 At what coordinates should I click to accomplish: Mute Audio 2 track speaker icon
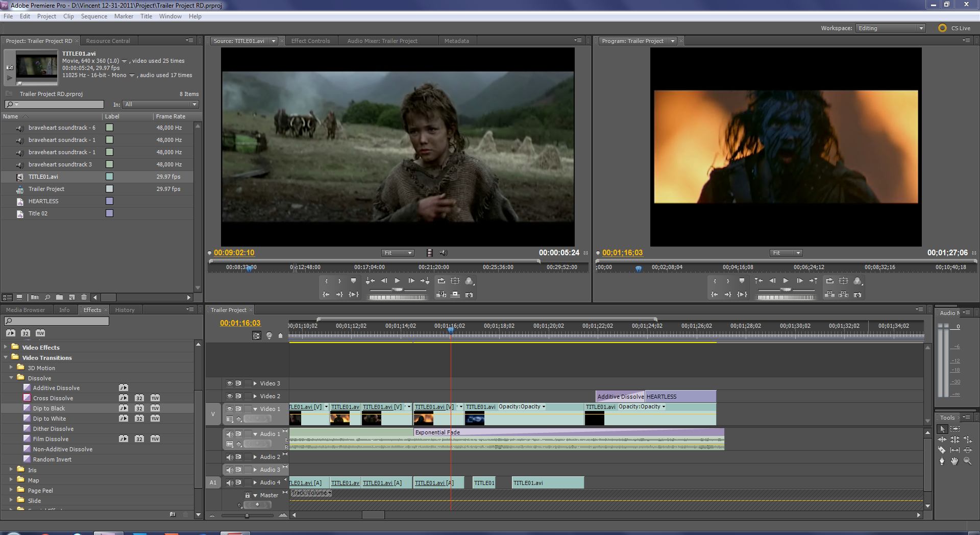pyautogui.click(x=230, y=457)
